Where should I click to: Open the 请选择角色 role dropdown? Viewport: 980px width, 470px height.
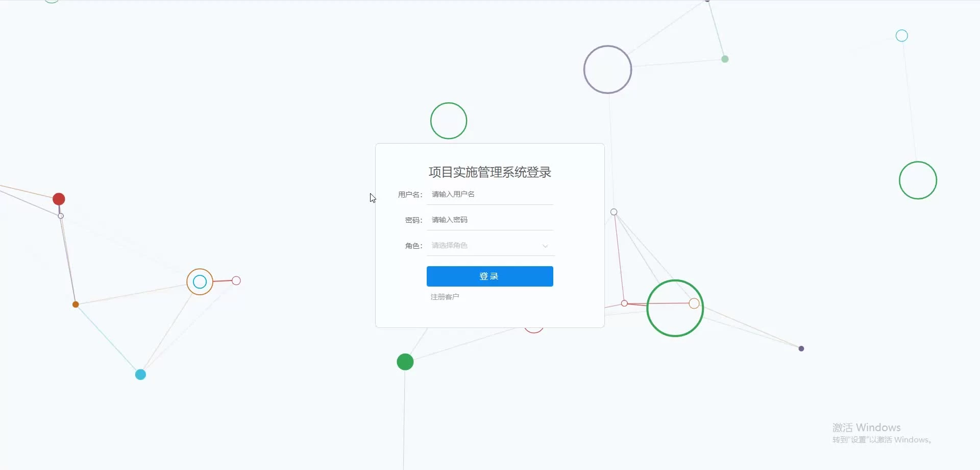(490, 245)
